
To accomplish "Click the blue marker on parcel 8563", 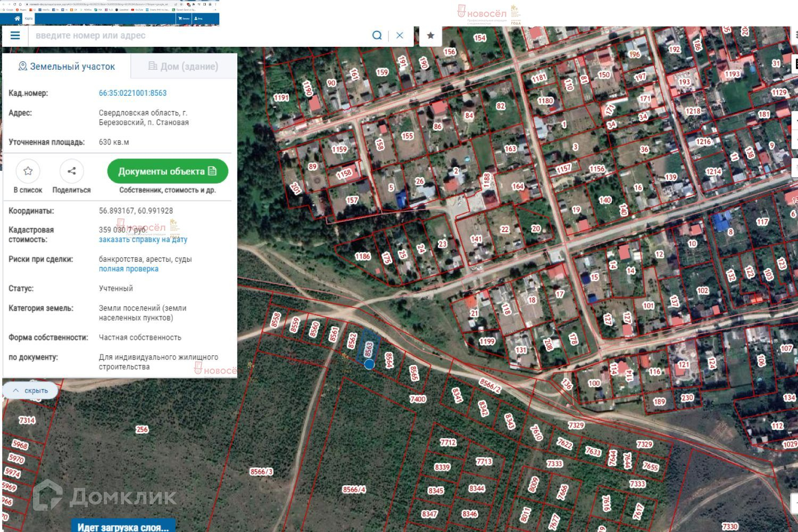I will [369, 364].
